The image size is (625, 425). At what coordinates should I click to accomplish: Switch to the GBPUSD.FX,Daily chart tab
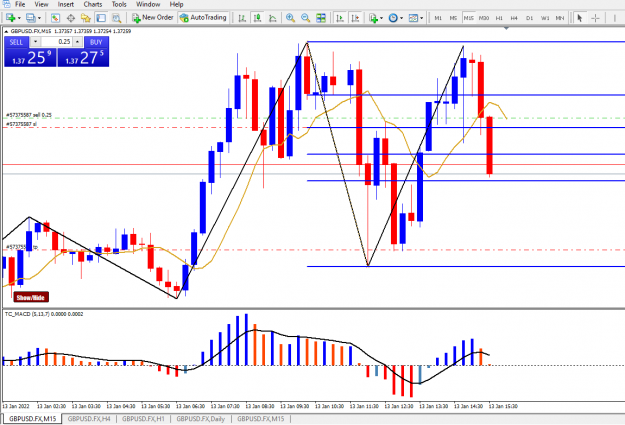pos(200,419)
